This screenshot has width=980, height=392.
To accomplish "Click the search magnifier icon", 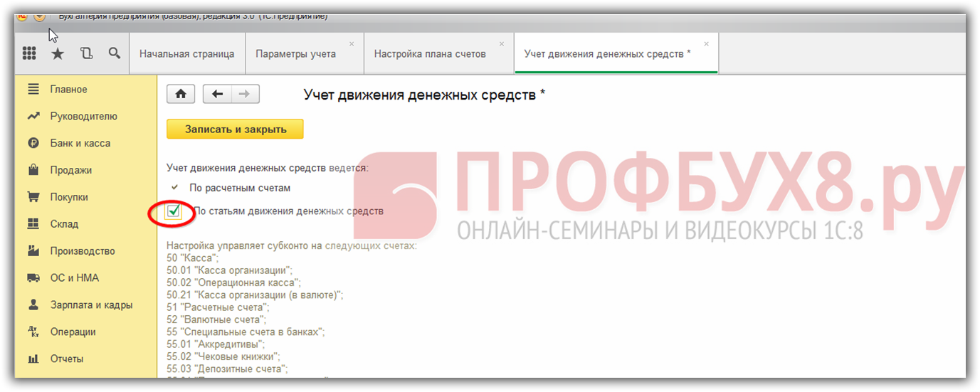I will [x=114, y=53].
